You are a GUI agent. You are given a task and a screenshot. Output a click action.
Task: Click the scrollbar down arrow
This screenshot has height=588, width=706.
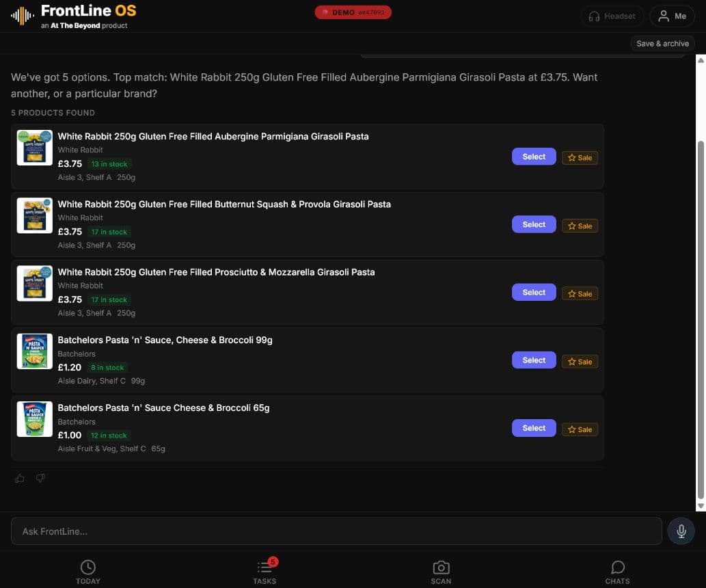(701, 506)
